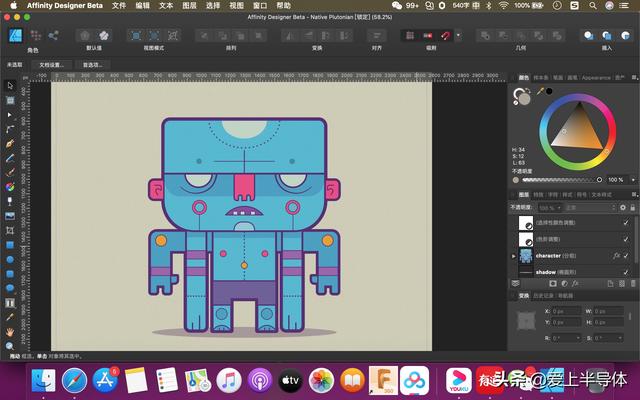The height and width of the screenshot is (400, 640).
Task: Select the Color Picker eyedropper tool
Action: click(10, 317)
